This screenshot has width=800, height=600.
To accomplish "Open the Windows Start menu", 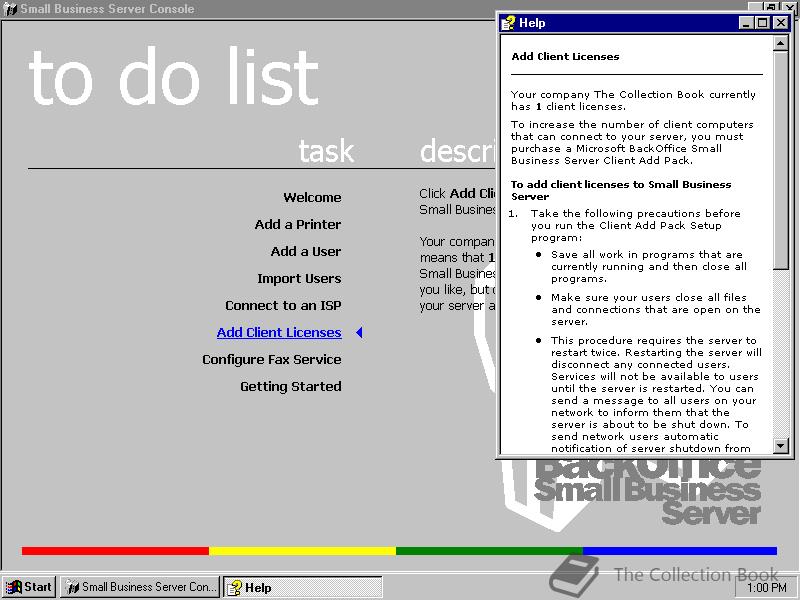I will click(x=29, y=587).
